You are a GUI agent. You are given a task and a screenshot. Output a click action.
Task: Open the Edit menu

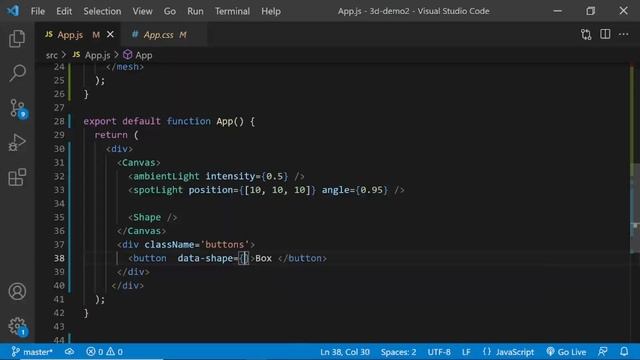tap(64, 11)
